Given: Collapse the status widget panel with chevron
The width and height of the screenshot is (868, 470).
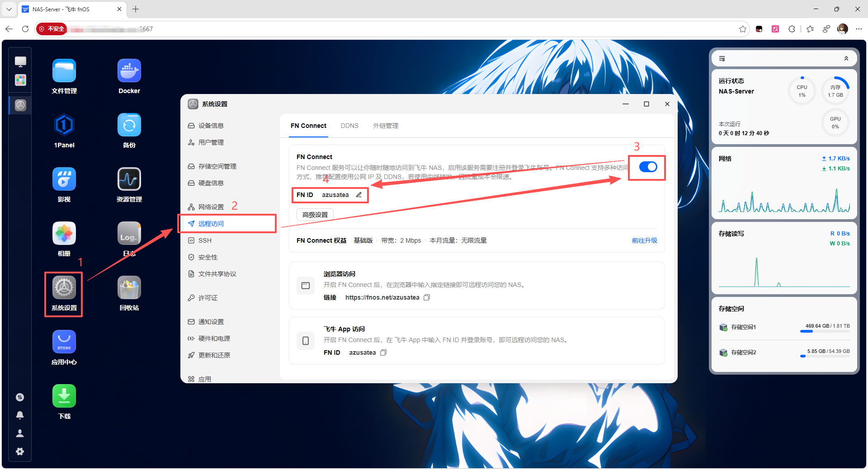Looking at the screenshot, I should tap(846, 58).
